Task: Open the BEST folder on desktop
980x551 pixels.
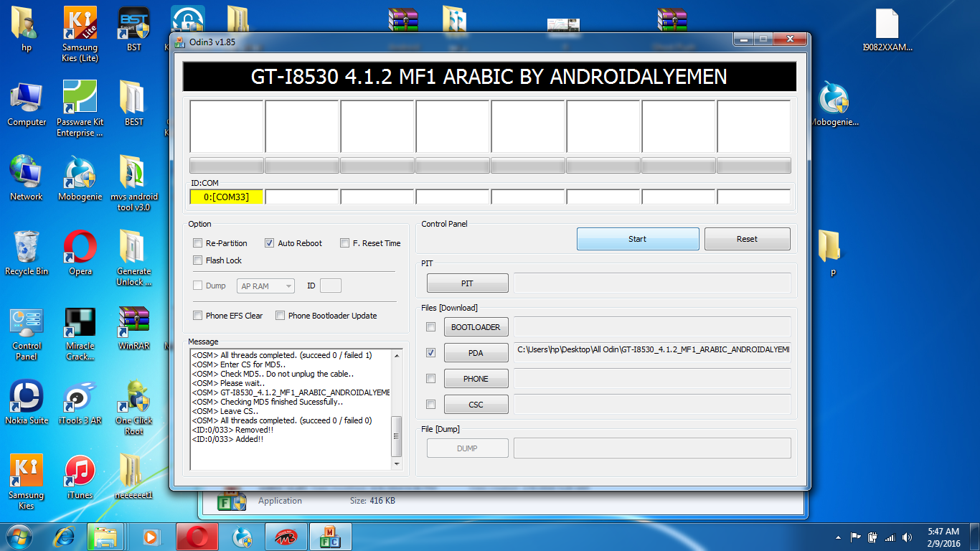Action: tap(133, 103)
